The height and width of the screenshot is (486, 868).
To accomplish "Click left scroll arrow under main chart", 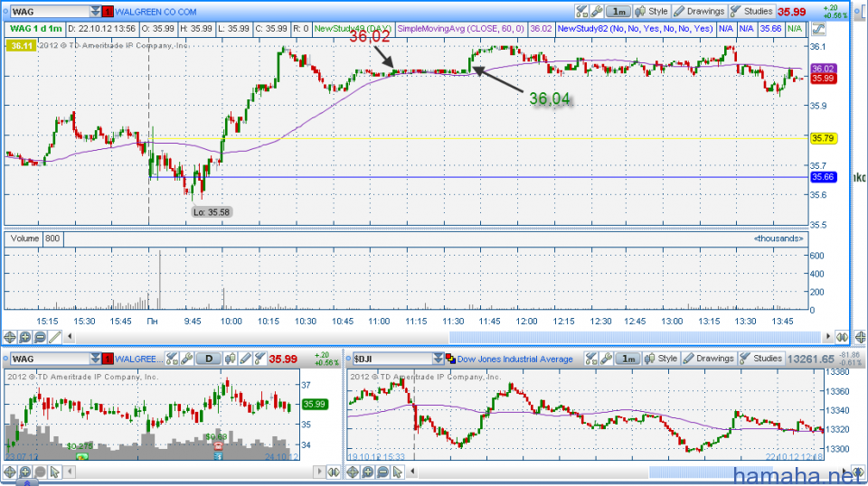I will pos(70,336).
